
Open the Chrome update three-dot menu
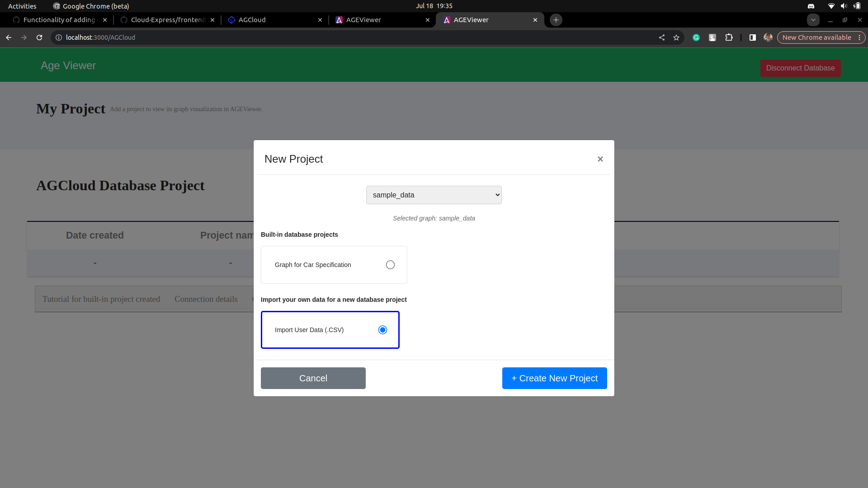click(859, 38)
